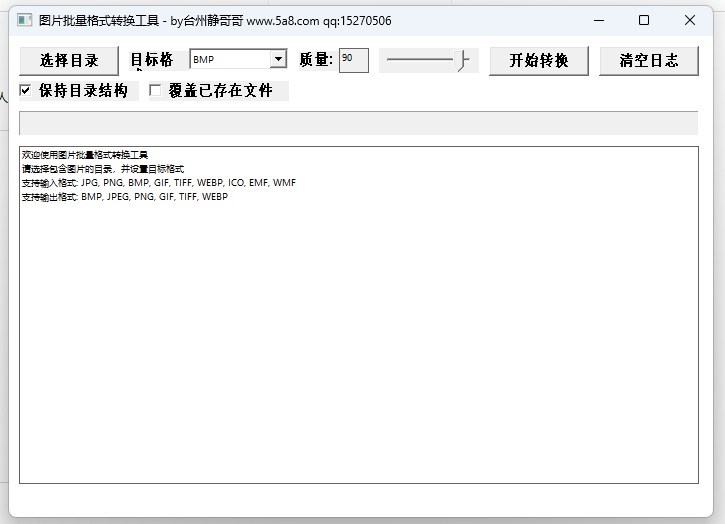Uncheck the 保持目录结构 checkbox
Viewport: 725px width, 524px height.
(26, 91)
